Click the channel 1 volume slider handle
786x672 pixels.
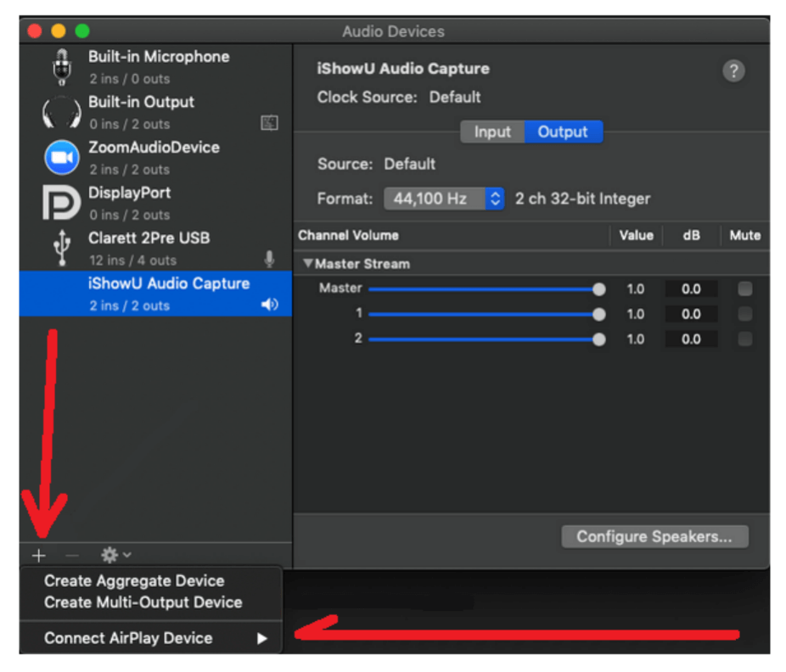(598, 314)
